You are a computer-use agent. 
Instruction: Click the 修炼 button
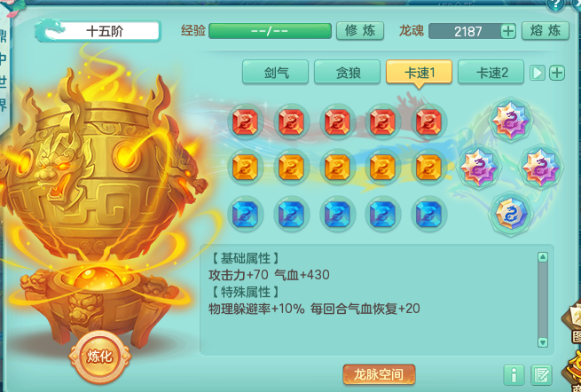click(360, 31)
